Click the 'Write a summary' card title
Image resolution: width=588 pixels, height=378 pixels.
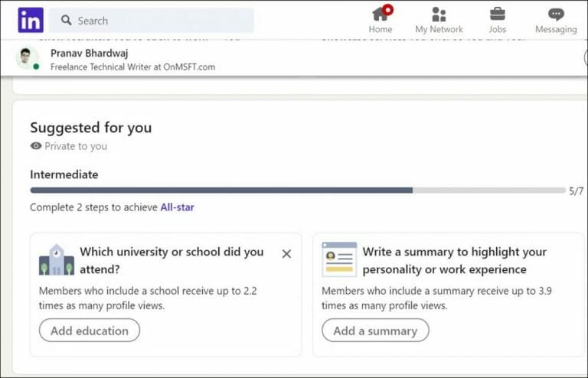(x=454, y=260)
